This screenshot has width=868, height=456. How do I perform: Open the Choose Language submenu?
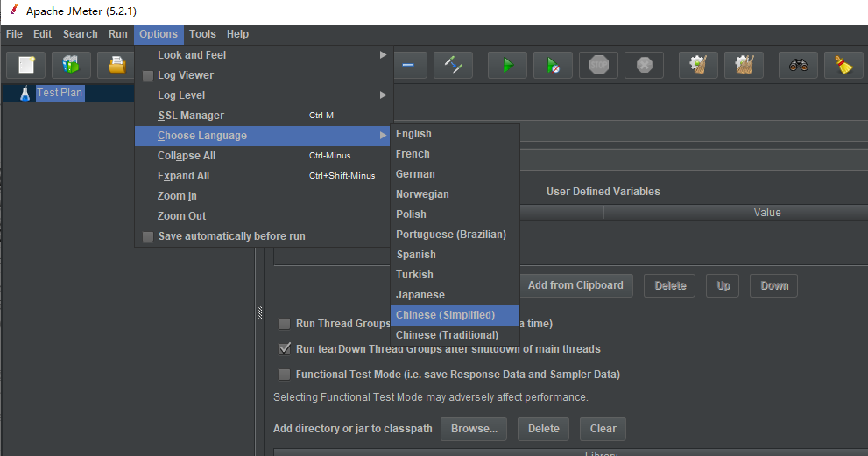[264, 136]
